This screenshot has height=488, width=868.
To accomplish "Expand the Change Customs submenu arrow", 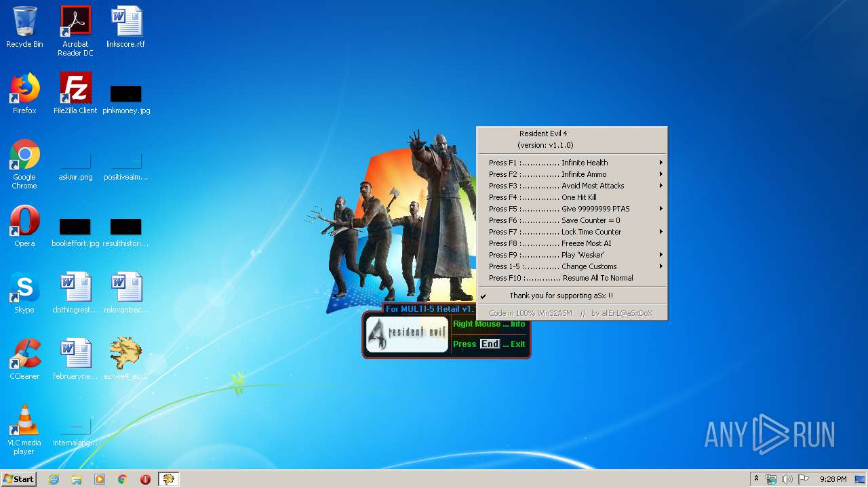I will click(661, 266).
